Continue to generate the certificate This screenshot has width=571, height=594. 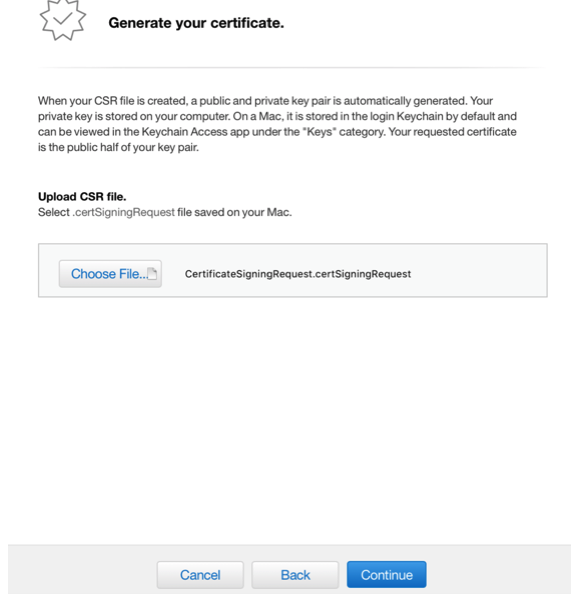pos(386,575)
